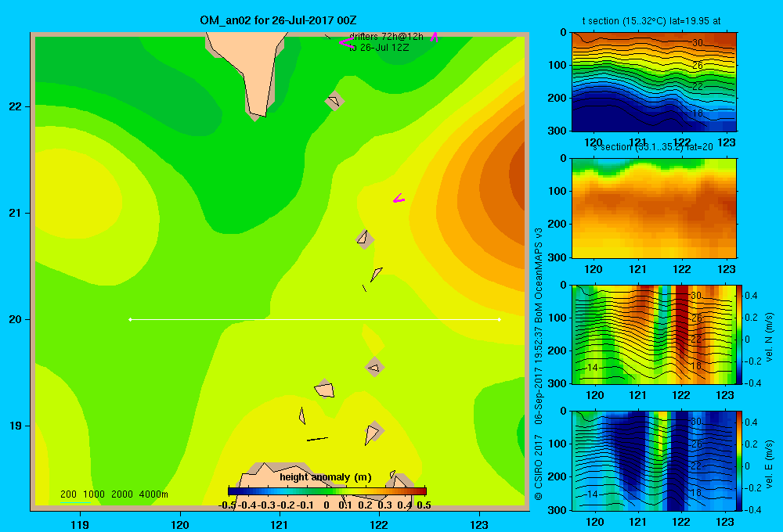Click latitude label 21 on main map
Screen dimensions: 783x532
pos(15,213)
